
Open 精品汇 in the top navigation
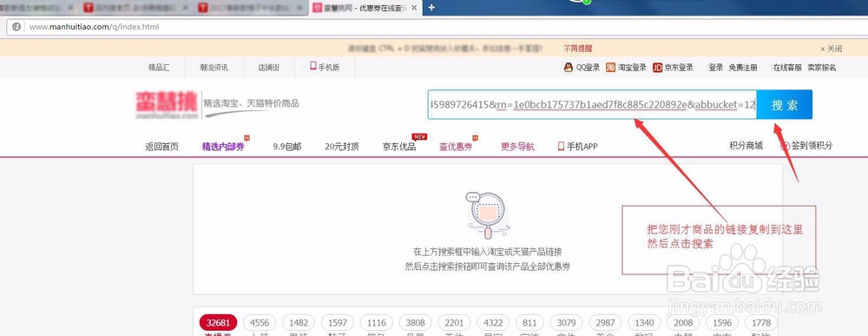click(159, 68)
